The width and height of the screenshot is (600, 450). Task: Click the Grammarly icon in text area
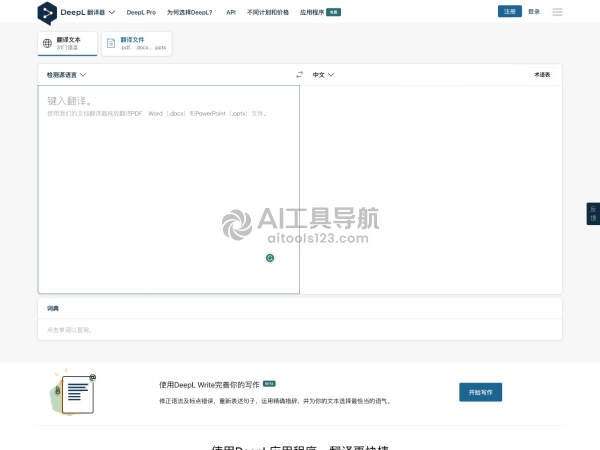pyautogui.click(x=270, y=258)
